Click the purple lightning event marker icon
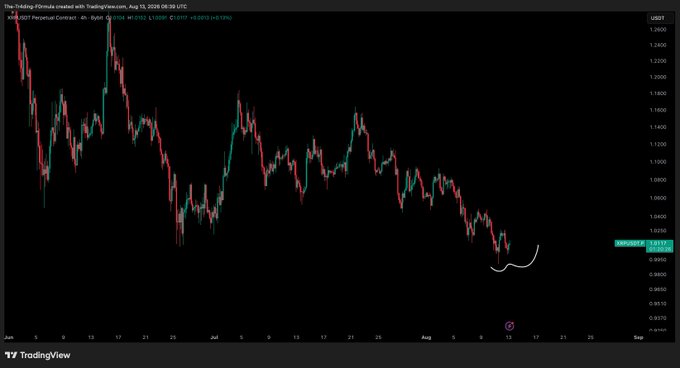 [x=510, y=326]
